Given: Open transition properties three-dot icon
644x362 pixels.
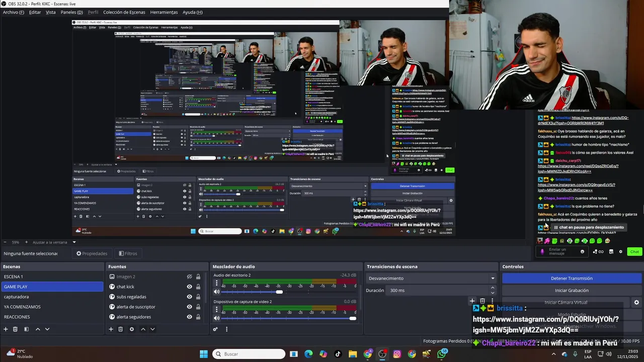Looking at the screenshot, I should pos(492,301).
